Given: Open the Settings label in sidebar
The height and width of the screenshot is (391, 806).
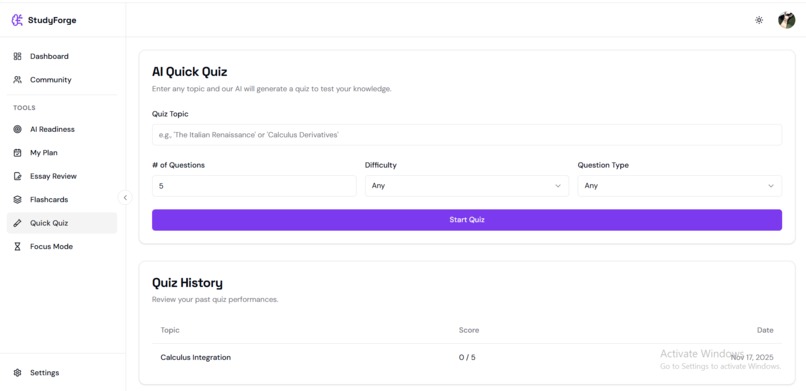Looking at the screenshot, I should [x=44, y=373].
